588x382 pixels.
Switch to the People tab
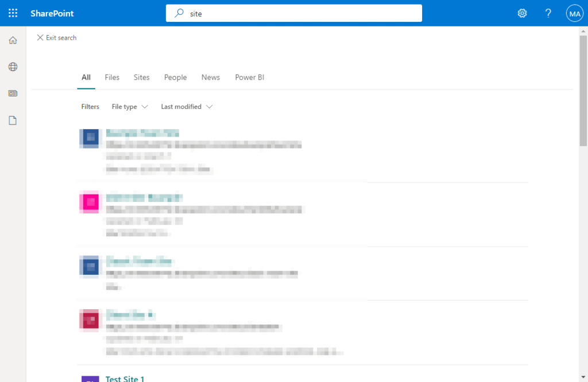tap(175, 77)
